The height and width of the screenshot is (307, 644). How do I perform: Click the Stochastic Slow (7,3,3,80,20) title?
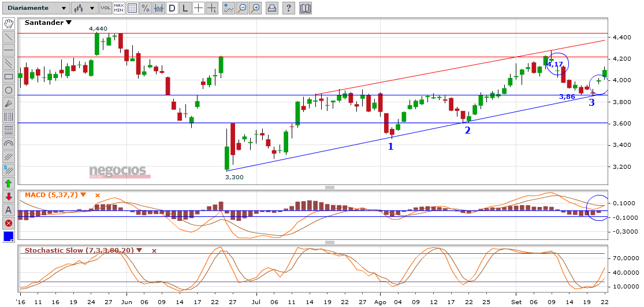[x=80, y=250]
